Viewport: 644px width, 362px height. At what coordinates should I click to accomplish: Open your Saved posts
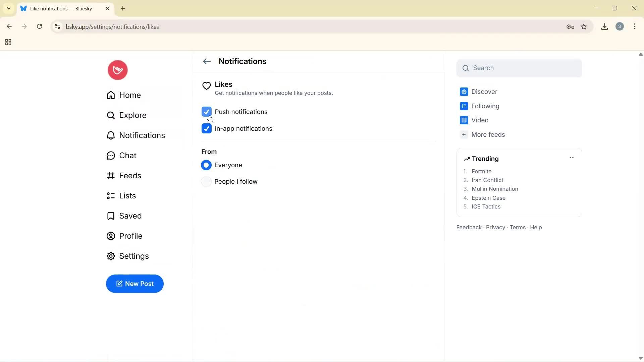click(x=130, y=216)
